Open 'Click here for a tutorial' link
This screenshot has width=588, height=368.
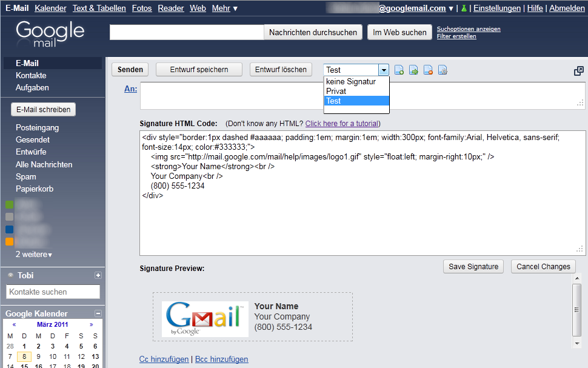click(342, 124)
